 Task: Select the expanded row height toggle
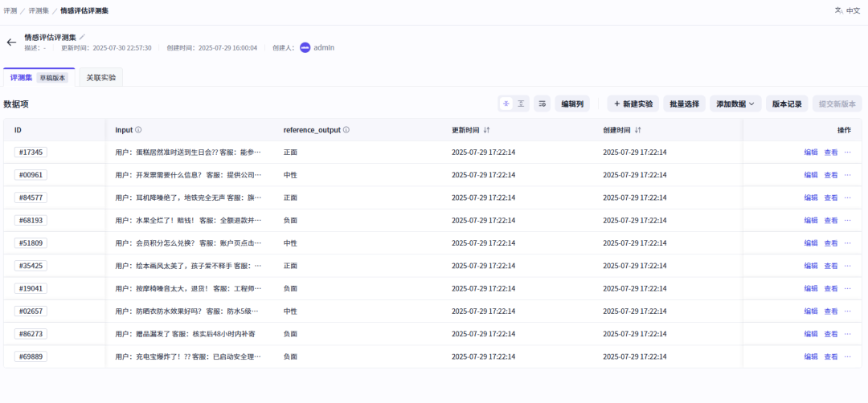click(521, 104)
